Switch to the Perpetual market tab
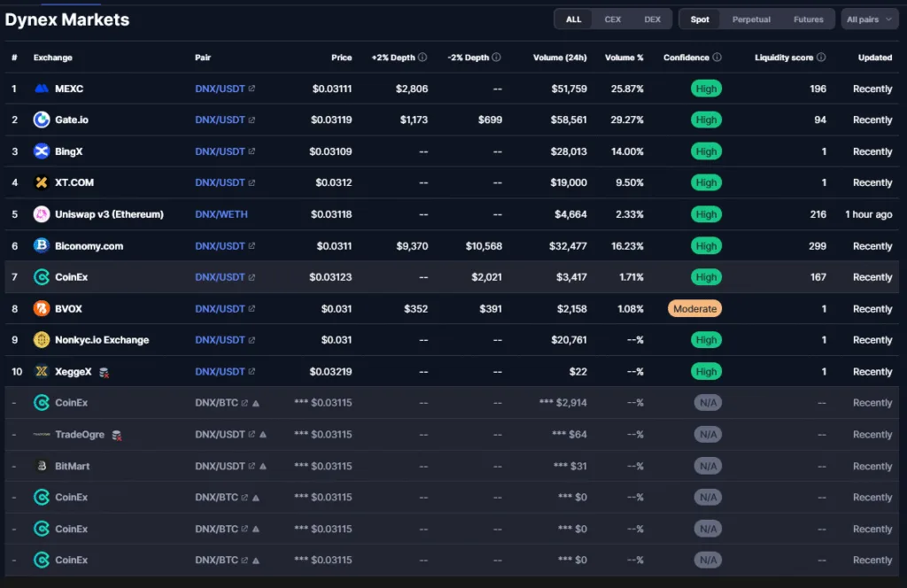907x588 pixels. 751,19
